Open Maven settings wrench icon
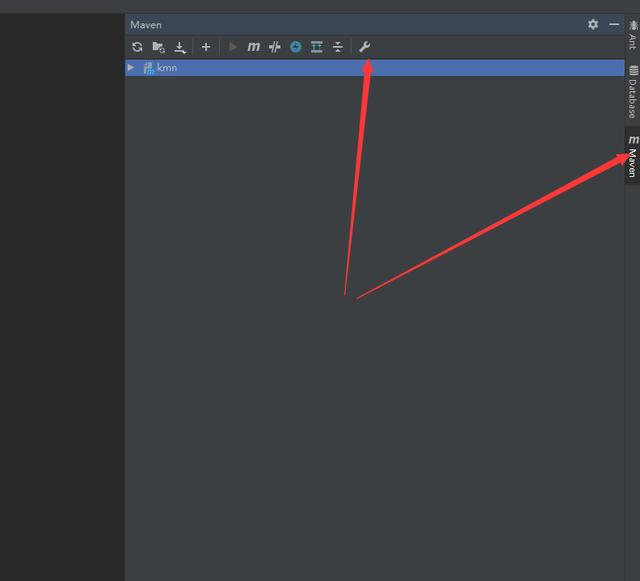Viewport: 640px width, 581px height. [x=364, y=47]
